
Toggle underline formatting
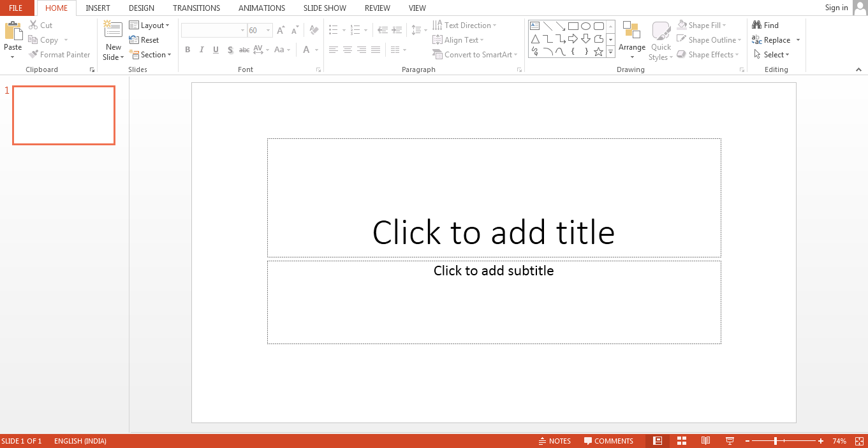215,50
